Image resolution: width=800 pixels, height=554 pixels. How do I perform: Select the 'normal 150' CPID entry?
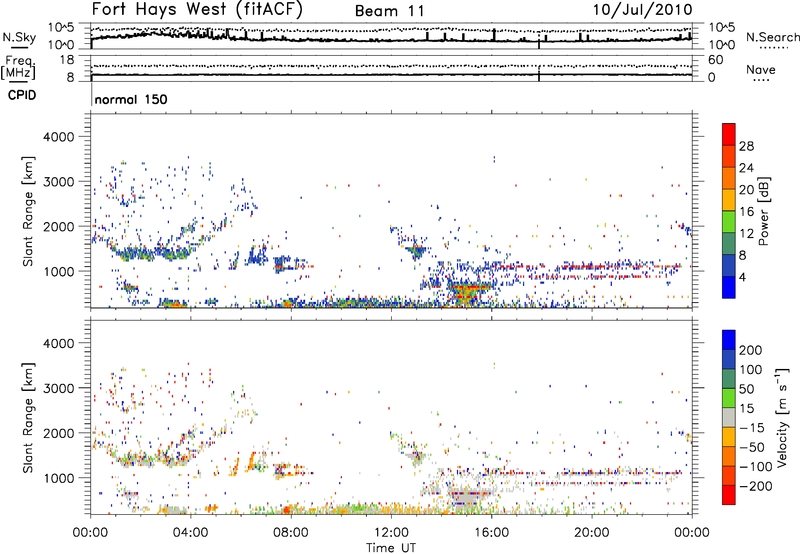point(131,99)
